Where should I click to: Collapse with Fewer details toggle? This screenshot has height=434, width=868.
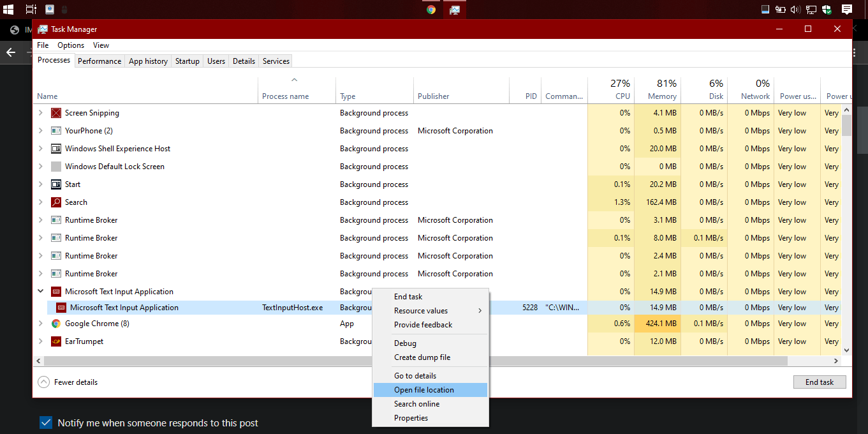tap(68, 382)
